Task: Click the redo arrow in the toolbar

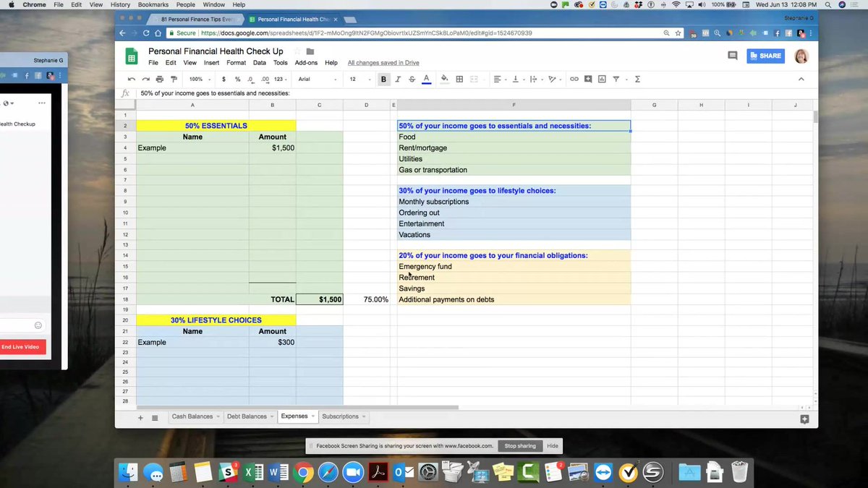Action: coord(145,79)
